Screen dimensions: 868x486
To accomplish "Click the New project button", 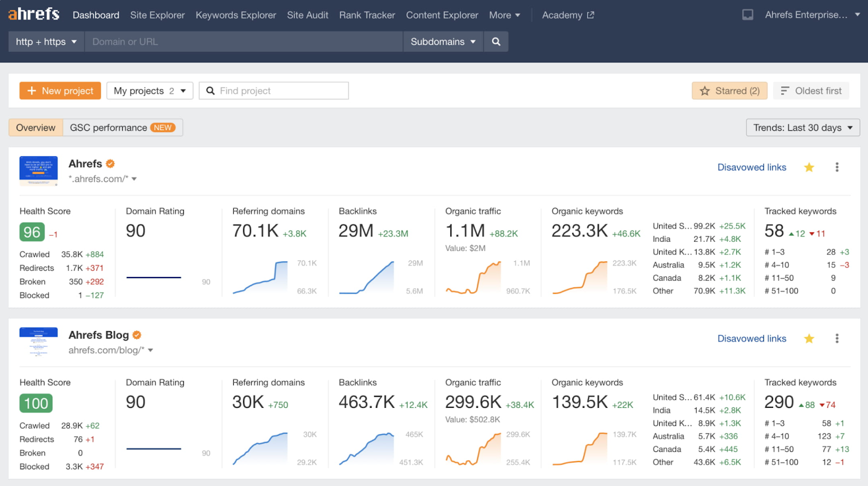I will (60, 91).
